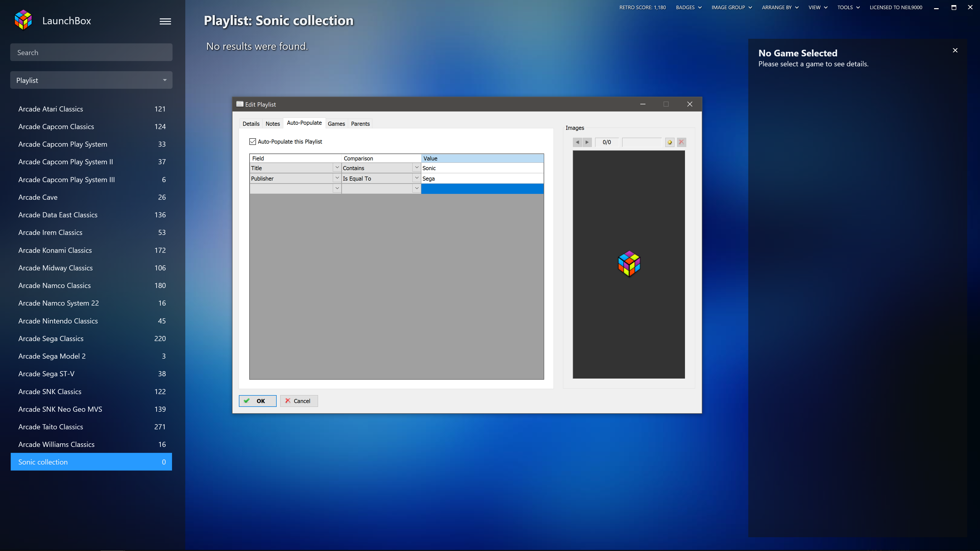Show next image in Images panel
Image resolution: width=980 pixels, height=551 pixels.
(587, 142)
